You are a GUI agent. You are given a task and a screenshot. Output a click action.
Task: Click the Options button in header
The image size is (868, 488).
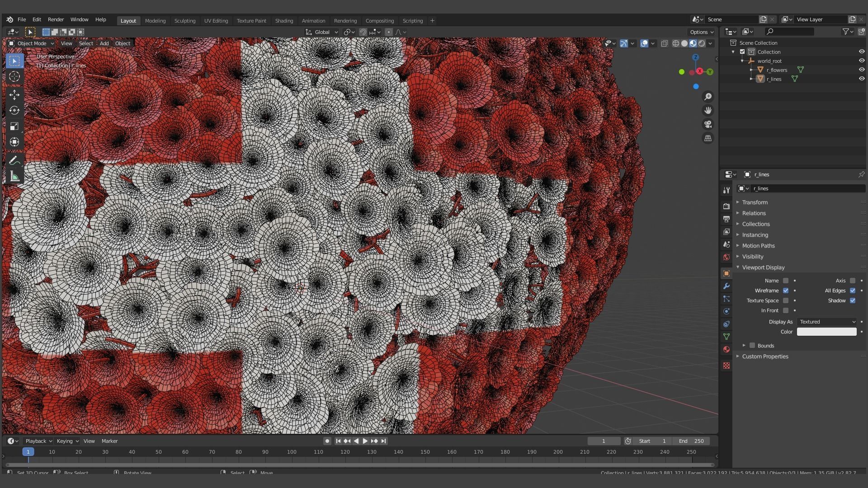pyautogui.click(x=701, y=32)
